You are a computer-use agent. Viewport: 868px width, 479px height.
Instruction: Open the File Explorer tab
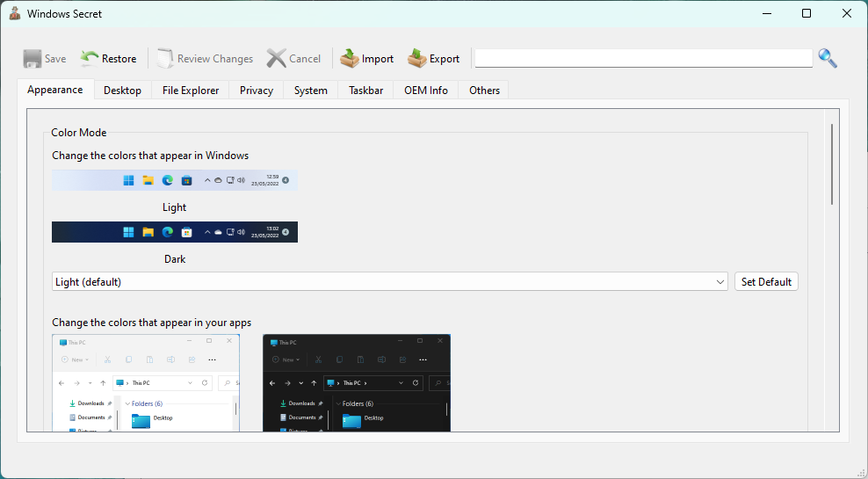[x=190, y=91]
